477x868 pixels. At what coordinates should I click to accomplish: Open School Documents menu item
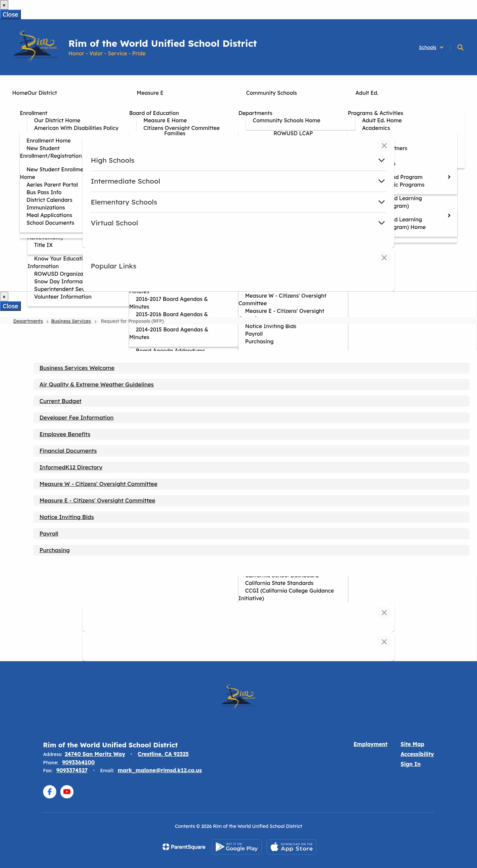51,223
